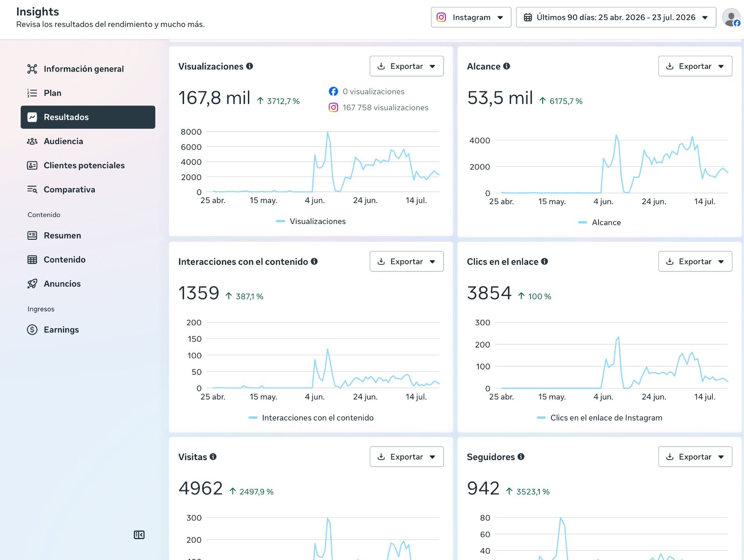Click the Clientes potenciales card icon
Screen dimensions: 744x560
(32, 165)
